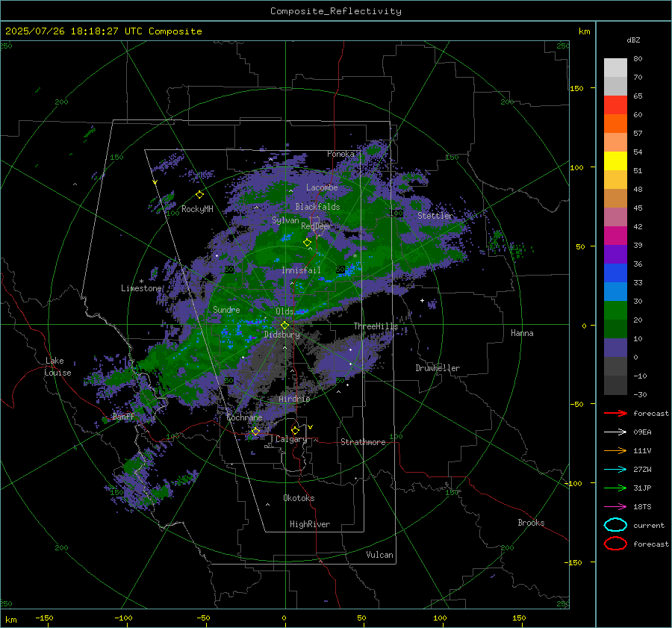
Task: Click the cyan 'current' ellipse icon
Action: 615,525
